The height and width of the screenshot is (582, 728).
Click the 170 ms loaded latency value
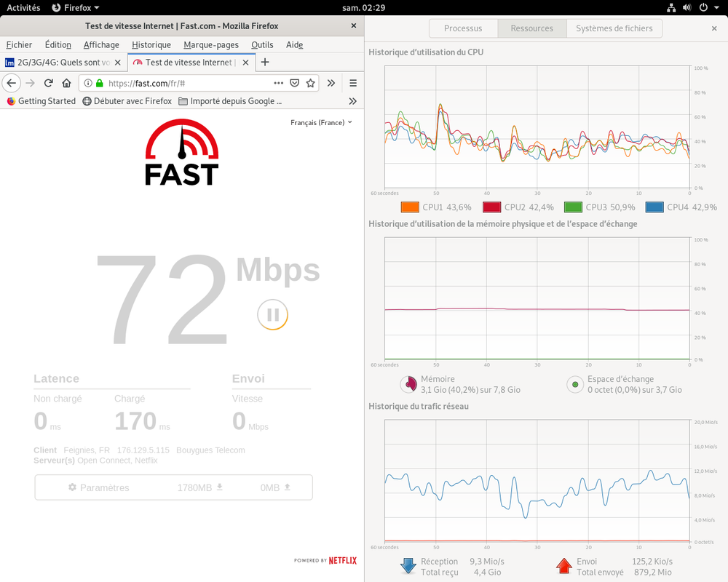[142, 421]
